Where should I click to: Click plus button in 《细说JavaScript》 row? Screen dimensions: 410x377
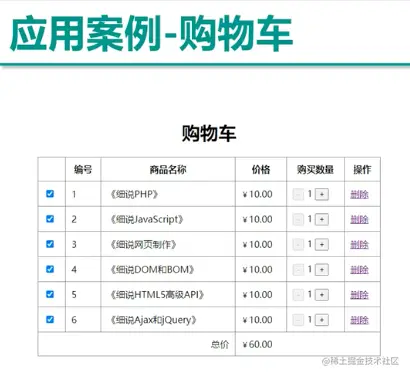tap(322, 219)
